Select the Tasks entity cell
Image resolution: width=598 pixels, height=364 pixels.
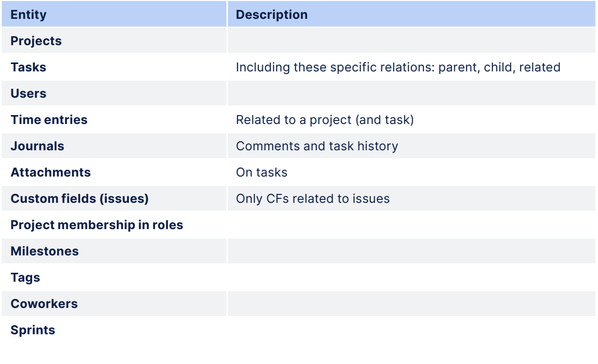pyautogui.click(x=28, y=67)
